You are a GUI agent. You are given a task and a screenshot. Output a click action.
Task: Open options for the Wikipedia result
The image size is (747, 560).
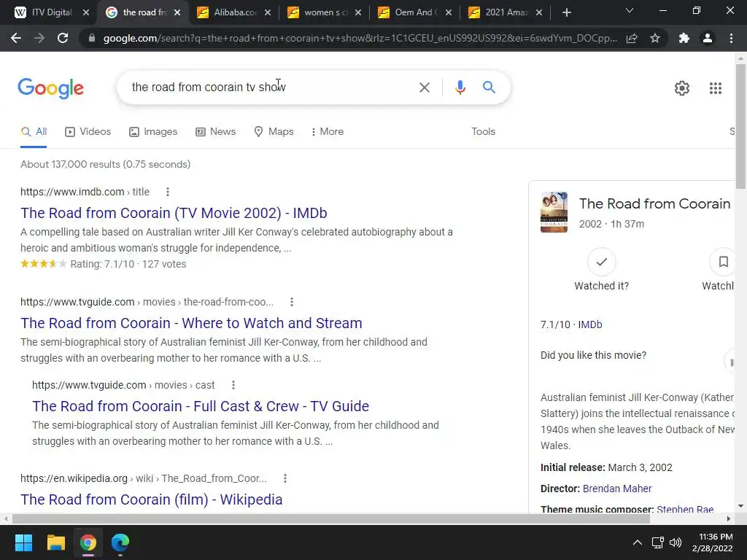click(x=285, y=478)
